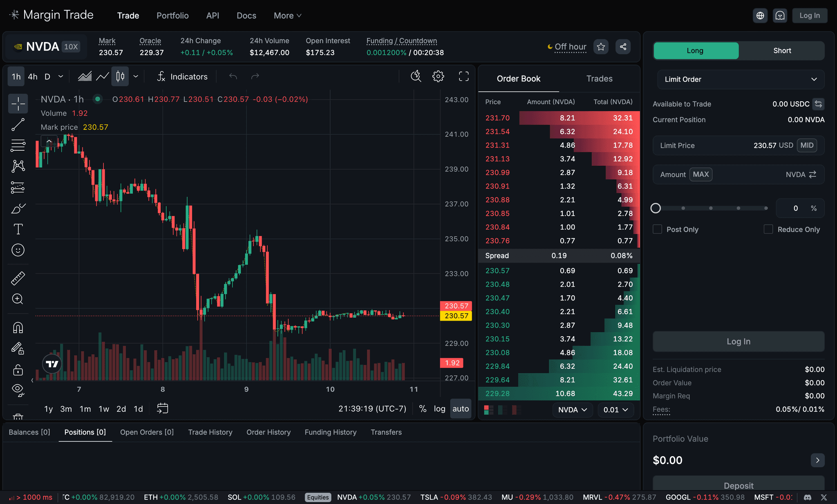Enable Reduce Only checkbox
Image resolution: width=837 pixels, height=504 pixels.
click(x=768, y=230)
